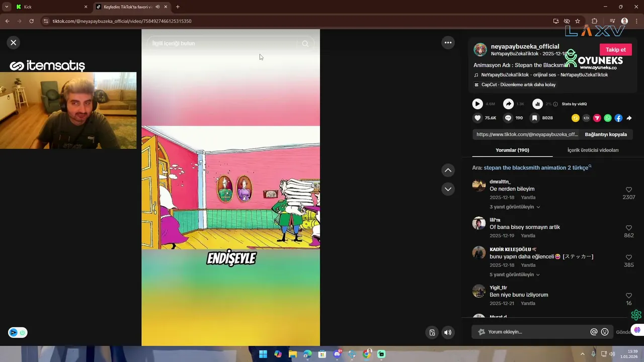The image size is (644, 362).
Task: Like the 'Of bana bisey sormayın artik' comment
Action: point(629,228)
